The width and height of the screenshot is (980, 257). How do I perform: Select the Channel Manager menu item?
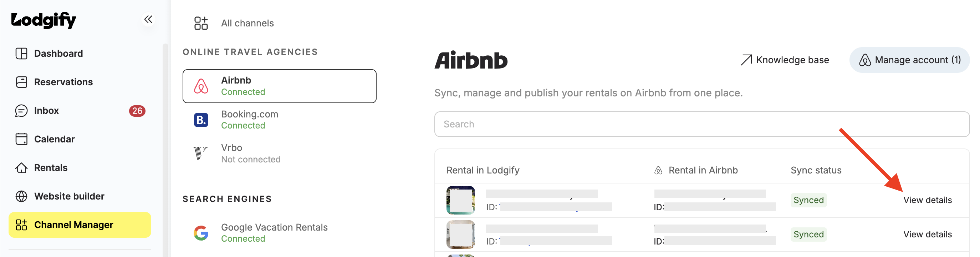point(80,225)
